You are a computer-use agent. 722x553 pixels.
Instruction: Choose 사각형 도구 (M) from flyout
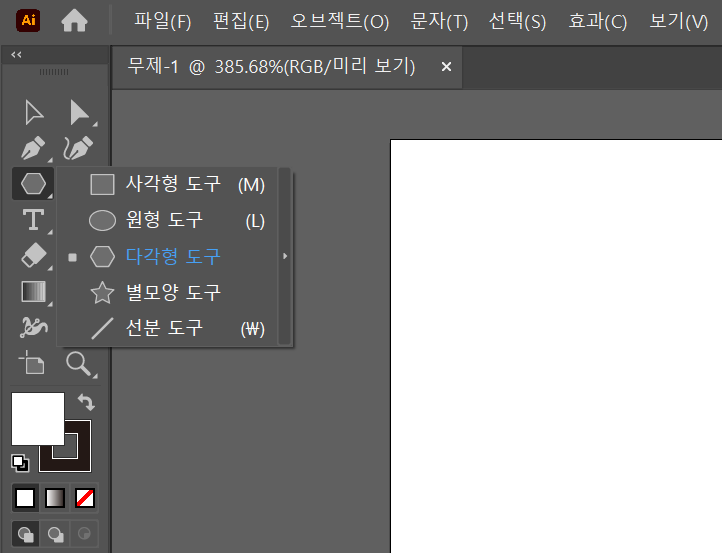pyautogui.click(x=168, y=184)
